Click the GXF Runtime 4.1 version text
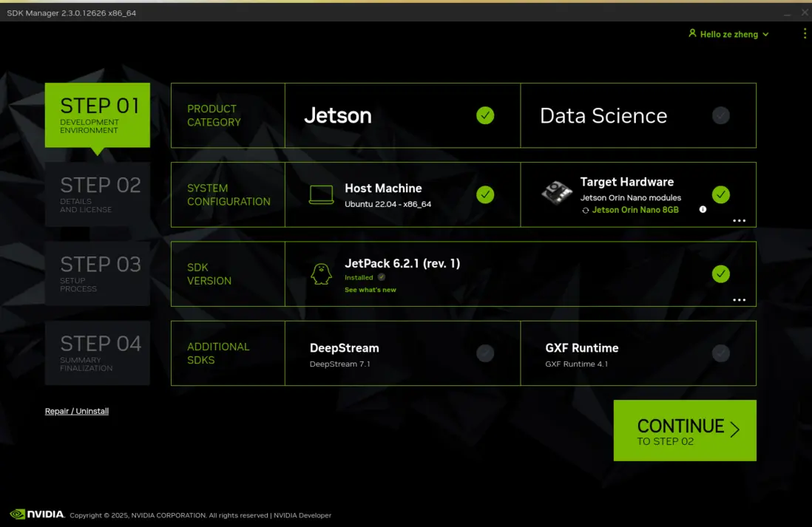 click(x=576, y=364)
